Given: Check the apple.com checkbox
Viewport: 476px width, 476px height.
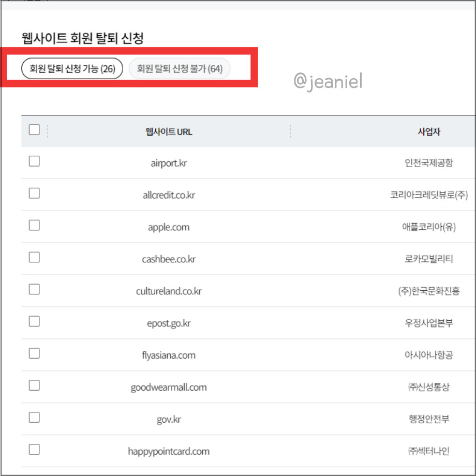Looking at the screenshot, I should pyautogui.click(x=34, y=225).
